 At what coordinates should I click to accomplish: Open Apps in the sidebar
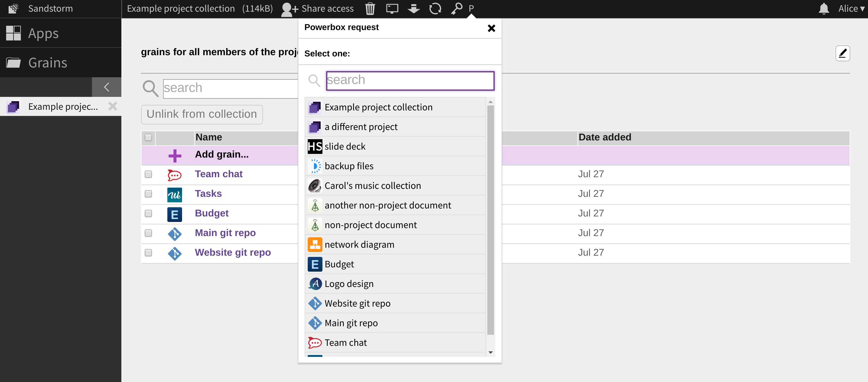pos(43,33)
